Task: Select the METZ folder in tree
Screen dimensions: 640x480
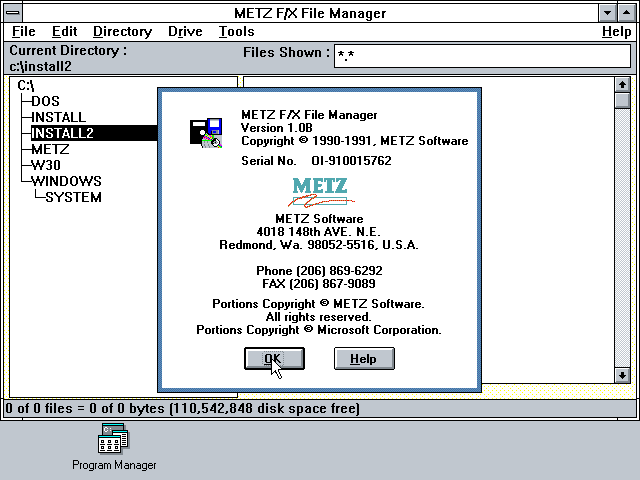Action: [x=50, y=149]
